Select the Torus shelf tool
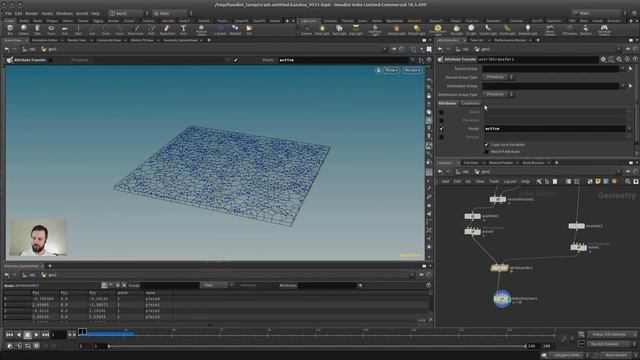 [x=51, y=29]
